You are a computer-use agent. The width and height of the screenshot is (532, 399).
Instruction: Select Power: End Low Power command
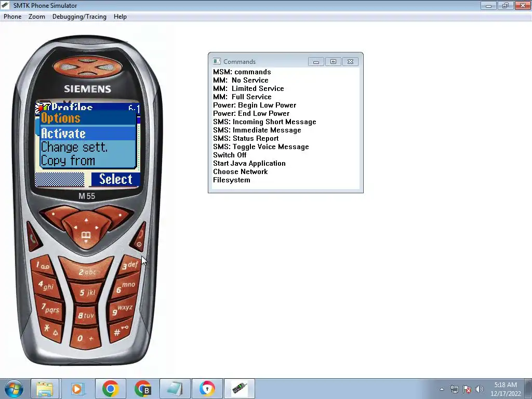(x=251, y=113)
